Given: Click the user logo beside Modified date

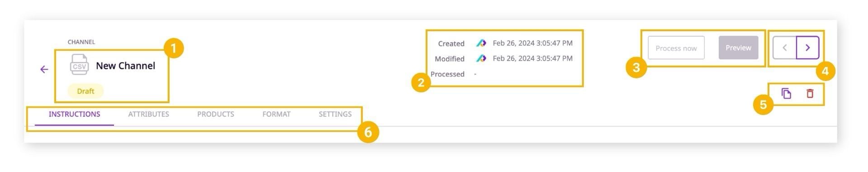Looking at the screenshot, I should (x=481, y=58).
